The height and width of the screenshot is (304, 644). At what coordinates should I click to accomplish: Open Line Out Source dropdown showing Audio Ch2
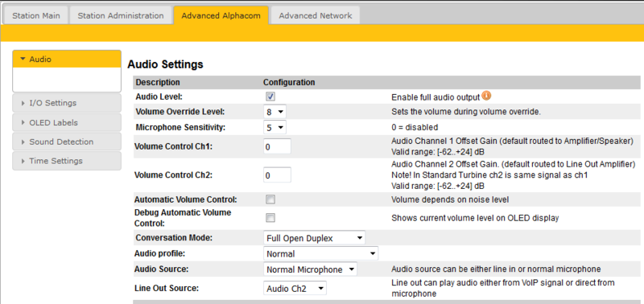click(x=295, y=289)
